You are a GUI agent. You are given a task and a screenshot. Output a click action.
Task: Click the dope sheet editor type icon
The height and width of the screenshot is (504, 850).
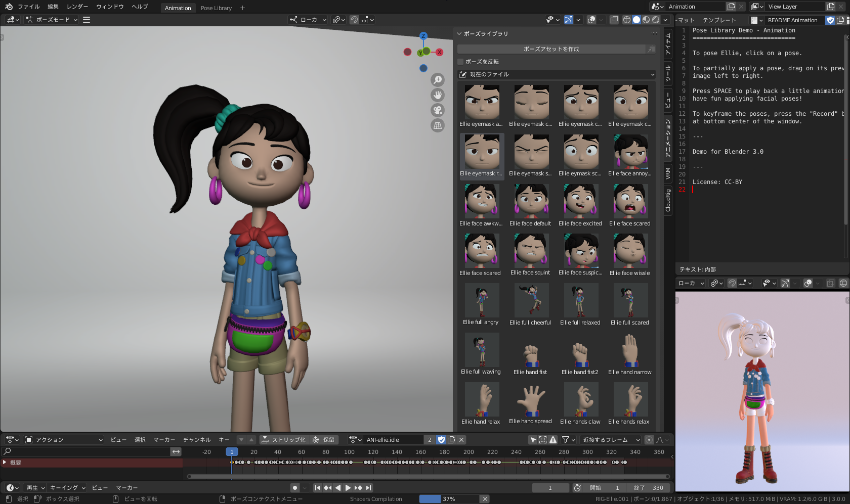pos(12,440)
